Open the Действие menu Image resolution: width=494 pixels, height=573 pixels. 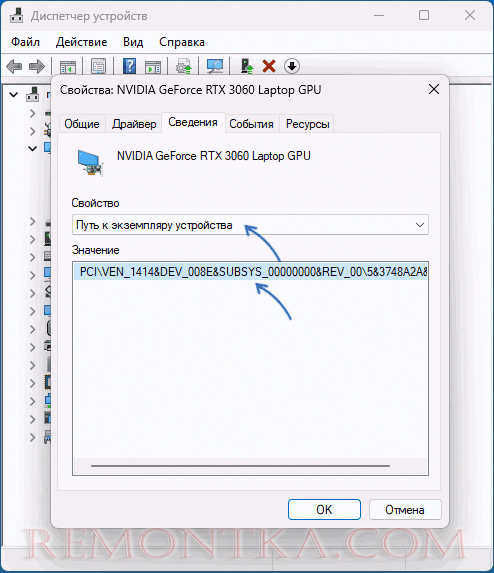pos(81,42)
